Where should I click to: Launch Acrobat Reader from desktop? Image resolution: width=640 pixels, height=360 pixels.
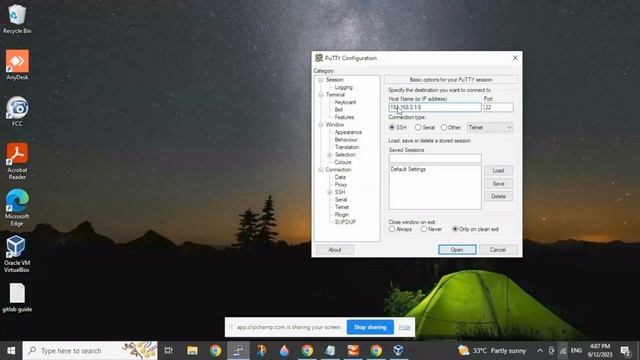[x=17, y=161]
